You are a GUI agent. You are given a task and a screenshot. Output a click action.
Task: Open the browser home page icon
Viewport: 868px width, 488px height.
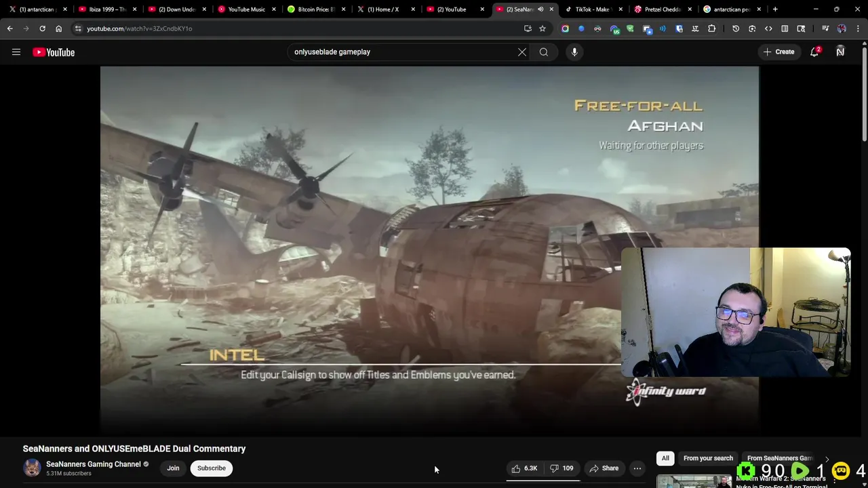point(58,28)
